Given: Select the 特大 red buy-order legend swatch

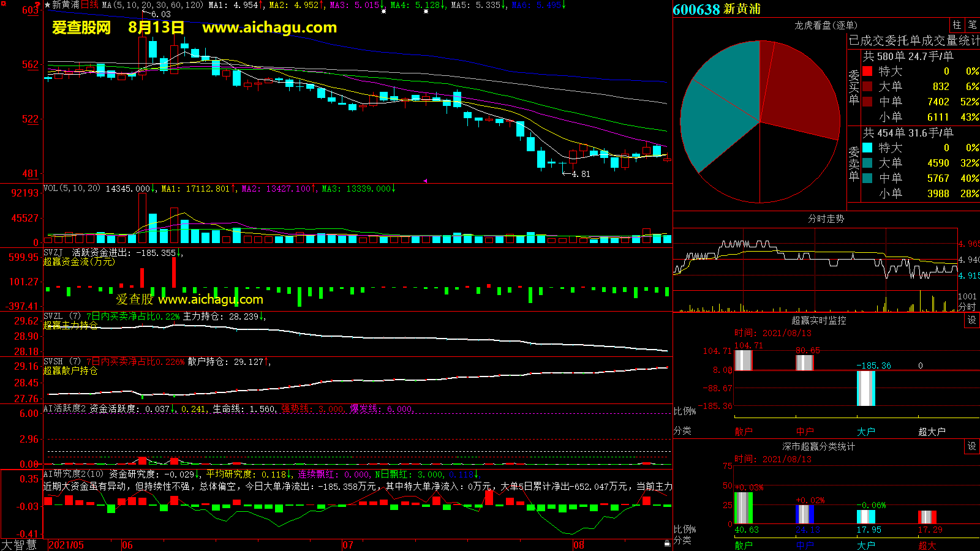Looking at the screenshot, I should pyautogui.click(x=867, y=71).
